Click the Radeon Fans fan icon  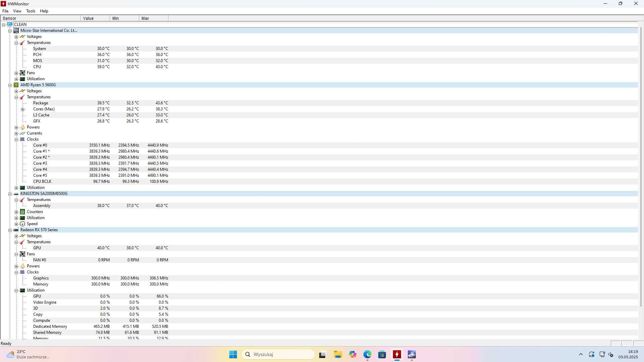22,254
